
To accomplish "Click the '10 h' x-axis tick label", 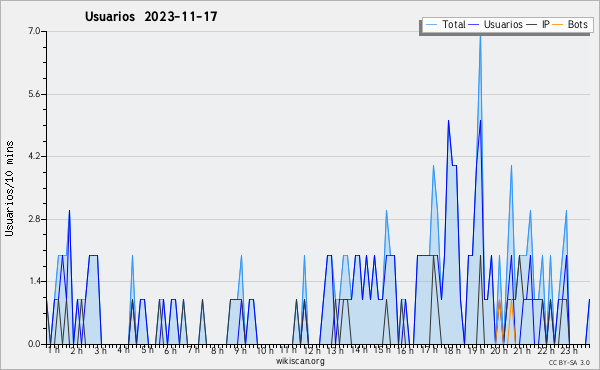I will tap(265, 350).
